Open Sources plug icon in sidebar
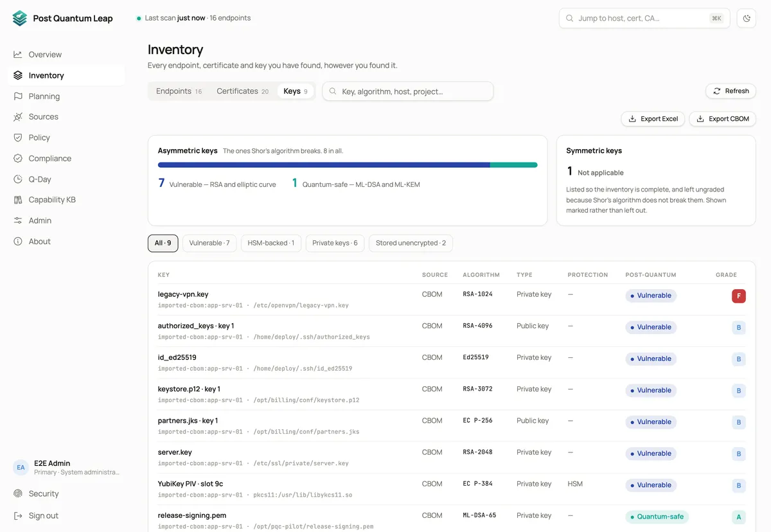Image resolution: width=771 pixels, height=532 pixels. point(18,117)
